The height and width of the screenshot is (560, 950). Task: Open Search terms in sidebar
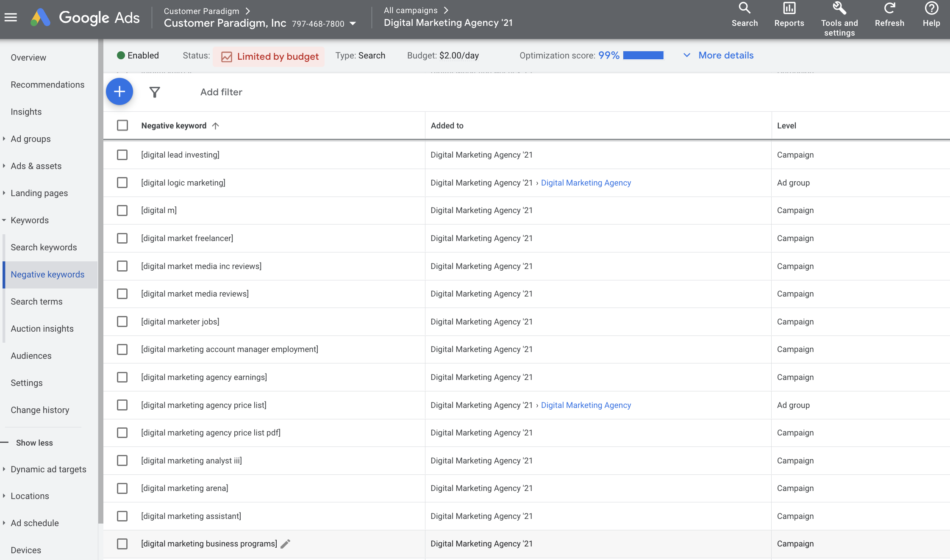coord(36,302)
